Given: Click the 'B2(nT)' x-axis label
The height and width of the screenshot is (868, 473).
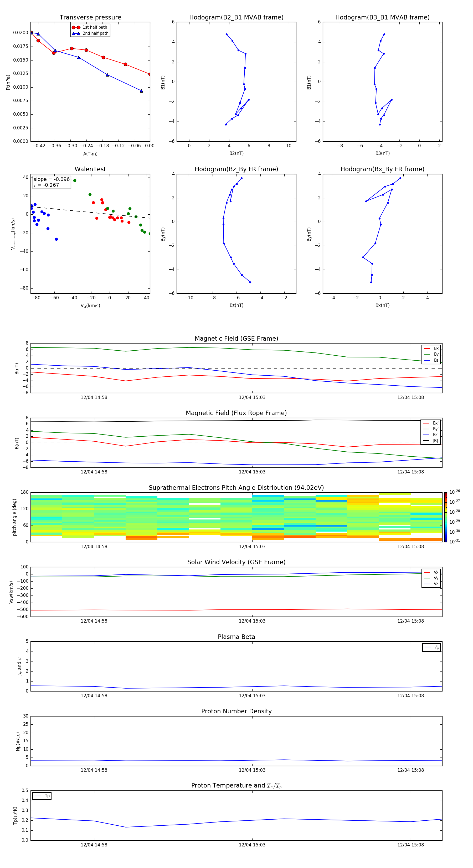Looking at the screenshot, I should click(236, 153).
